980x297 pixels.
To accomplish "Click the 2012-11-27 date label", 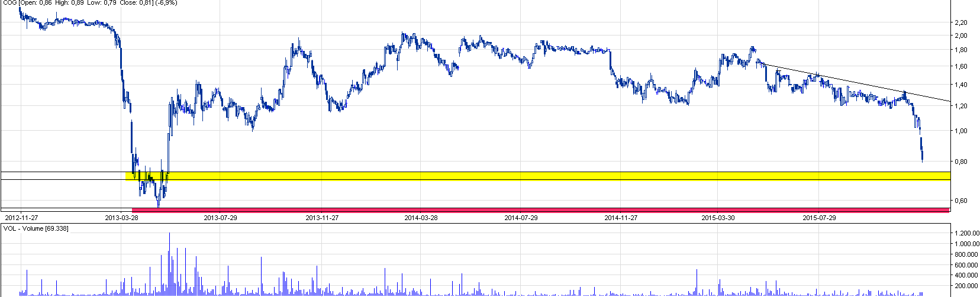I will point(21,218).
